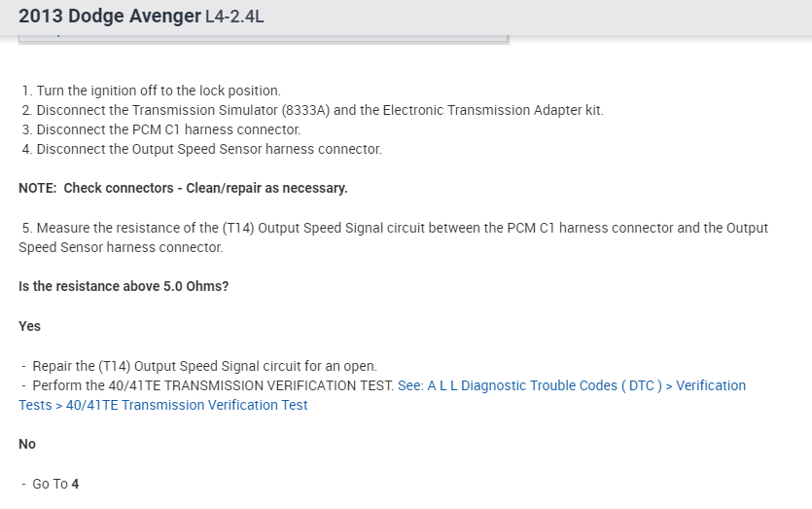The width and height of the screenshot is (812, 509).
Task: Click step 3 Disconnect the PCM C1 connector
Action: [160, 130]
